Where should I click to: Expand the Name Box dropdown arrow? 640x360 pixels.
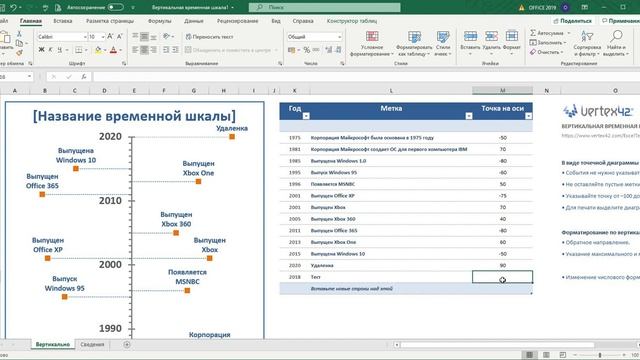pyautogui.click(x=29, y=76)
